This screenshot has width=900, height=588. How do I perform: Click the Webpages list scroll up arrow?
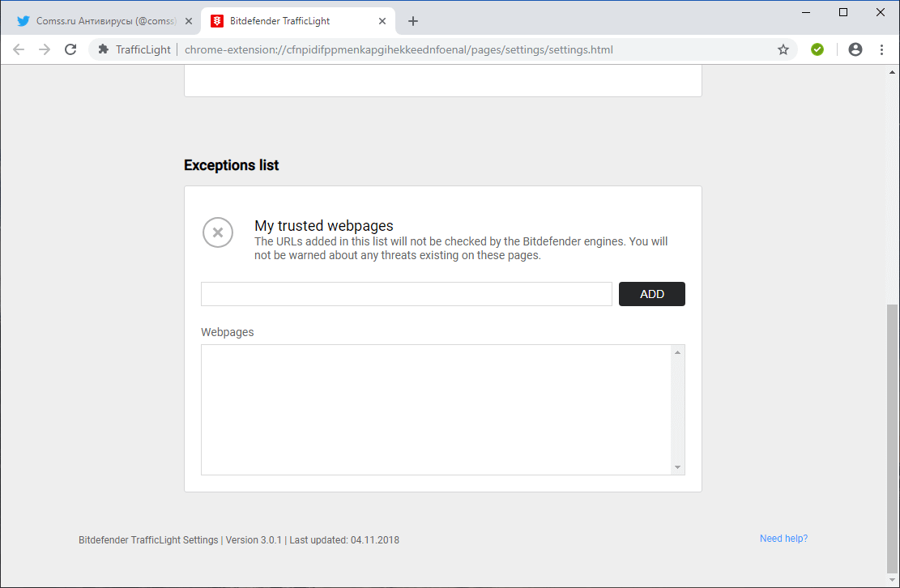click(678, 352)
